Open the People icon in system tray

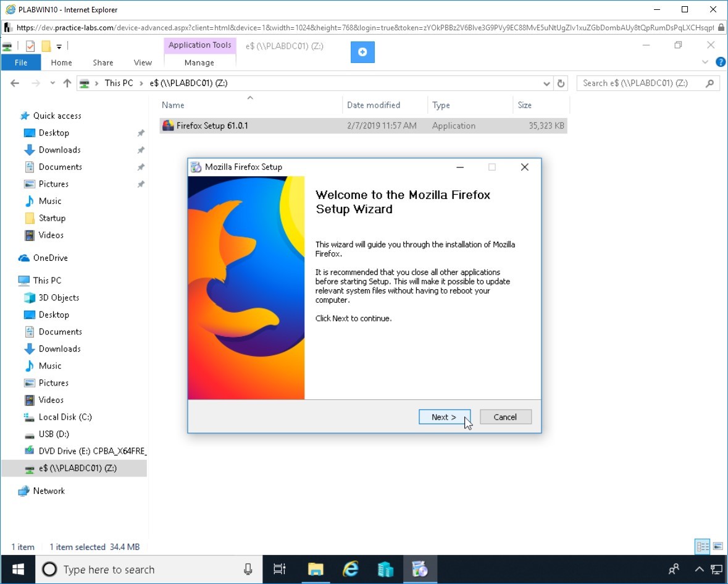click(674, 569)
